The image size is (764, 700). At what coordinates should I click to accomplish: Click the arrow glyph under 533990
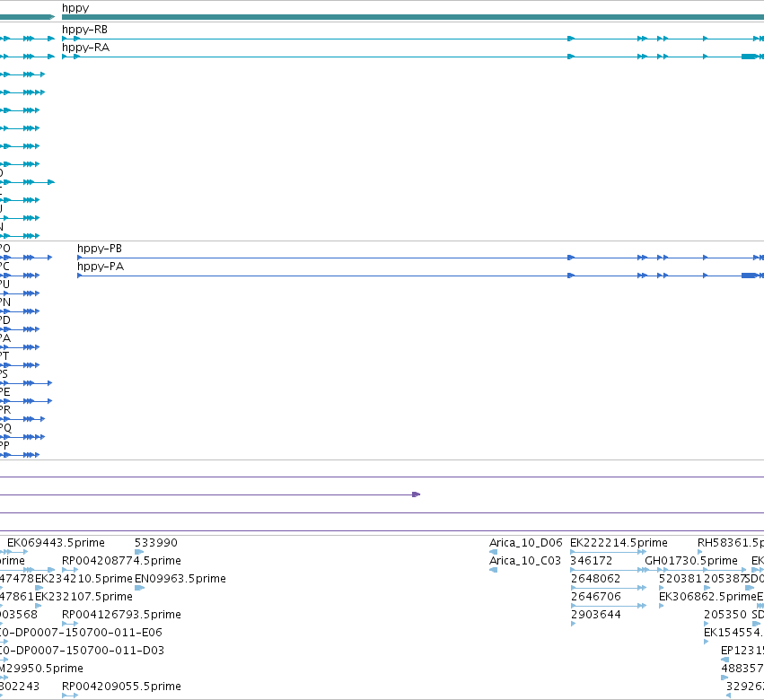(x=139, y=552)
